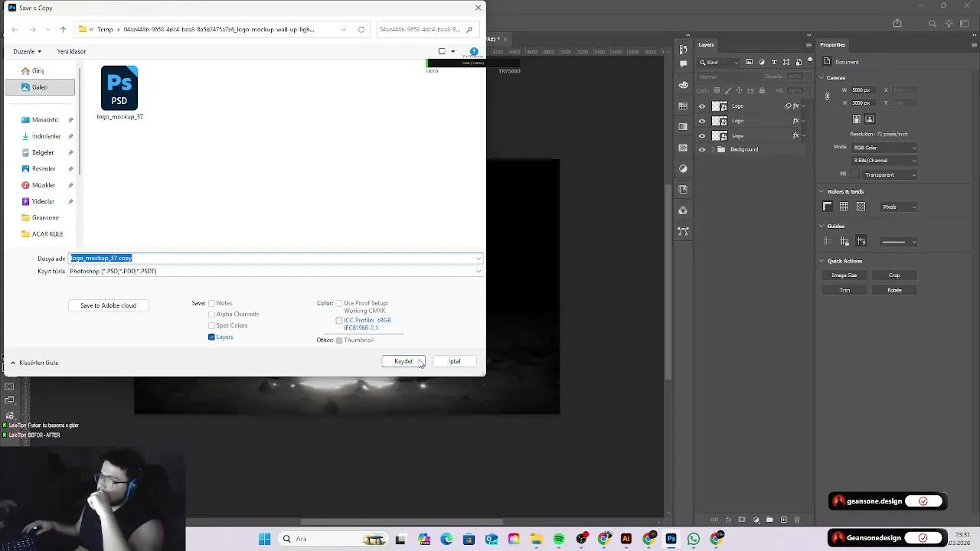Click the link width and height chain icon

[827, 96]
